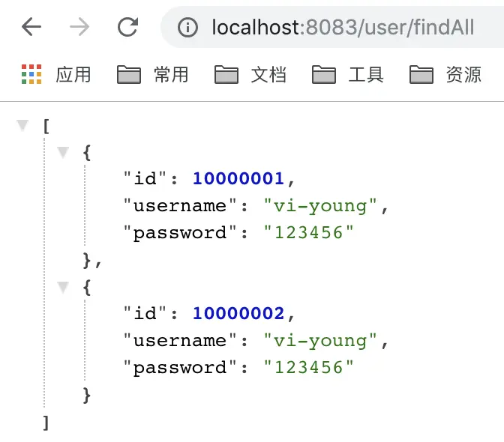Click the second object's "username" key
This screenshot has width=504, height=442.
180,340
